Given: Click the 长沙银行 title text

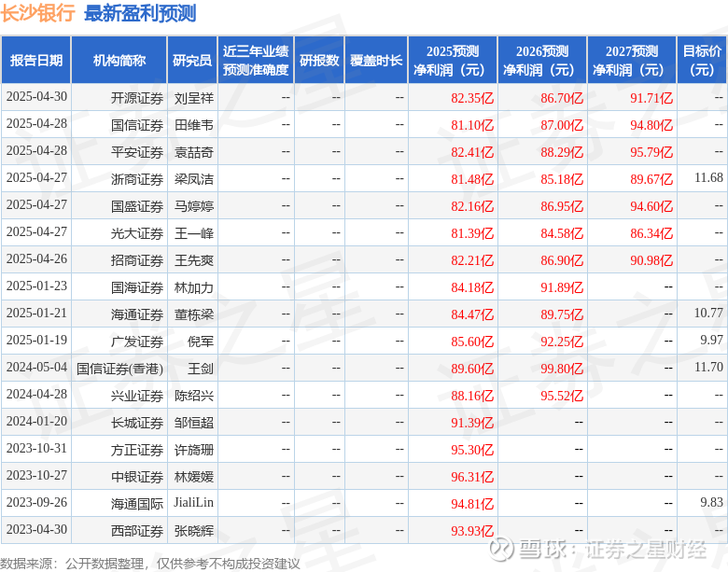Looking at the screenshot, I should 37,13.
